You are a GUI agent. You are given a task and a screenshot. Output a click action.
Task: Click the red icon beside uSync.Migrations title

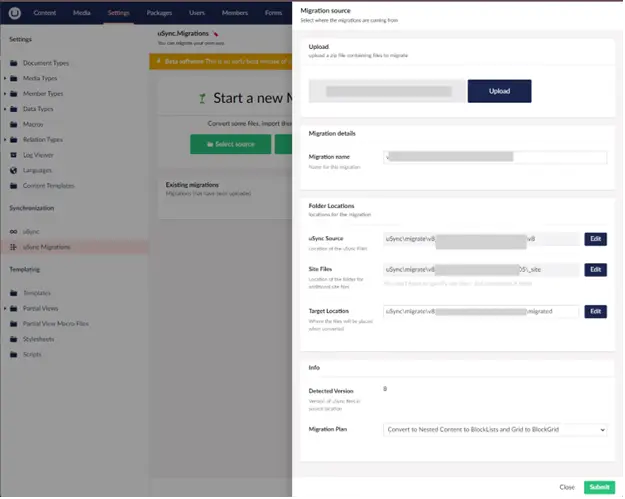[x=216, y=34]
